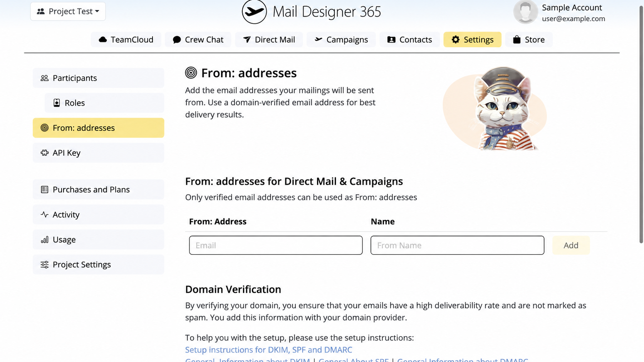Image resolution: width=644 pixels, height=362 pixels.
Task: Click the people icon in Project Test selector
Action: coord(41,12)
